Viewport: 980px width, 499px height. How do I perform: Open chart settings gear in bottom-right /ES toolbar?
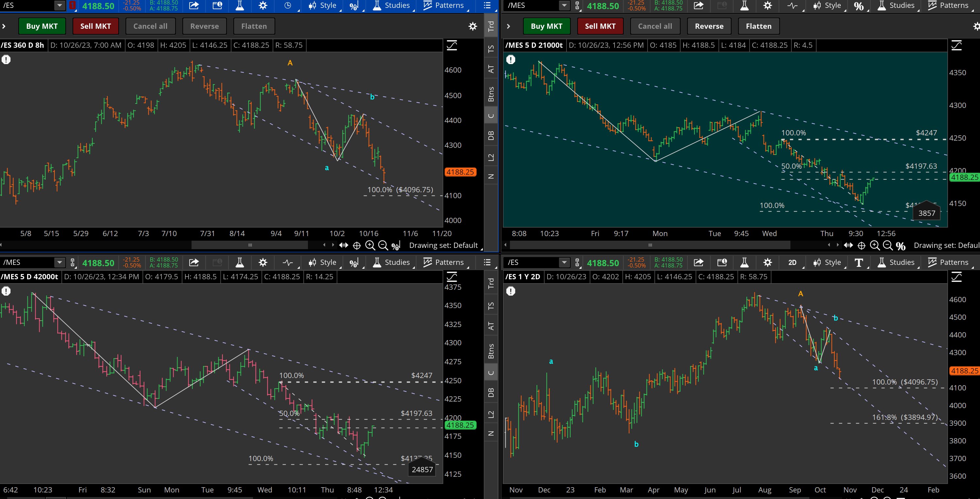coord(768,262)
